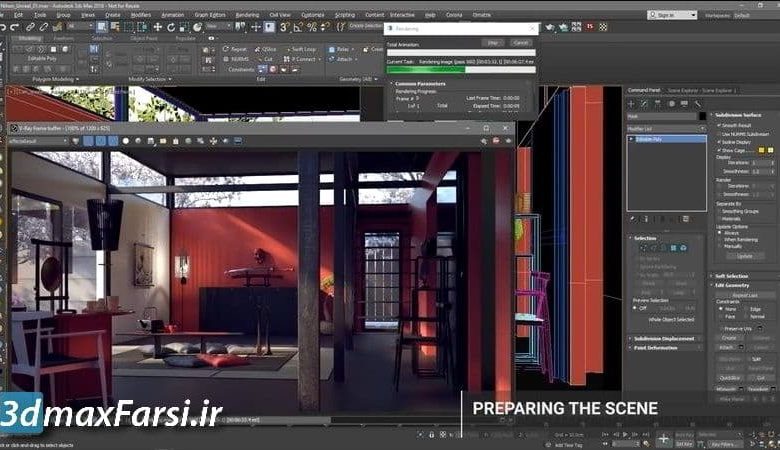Click the QSlice ribbon button
The image size is (780, 450).
[266, 50]
